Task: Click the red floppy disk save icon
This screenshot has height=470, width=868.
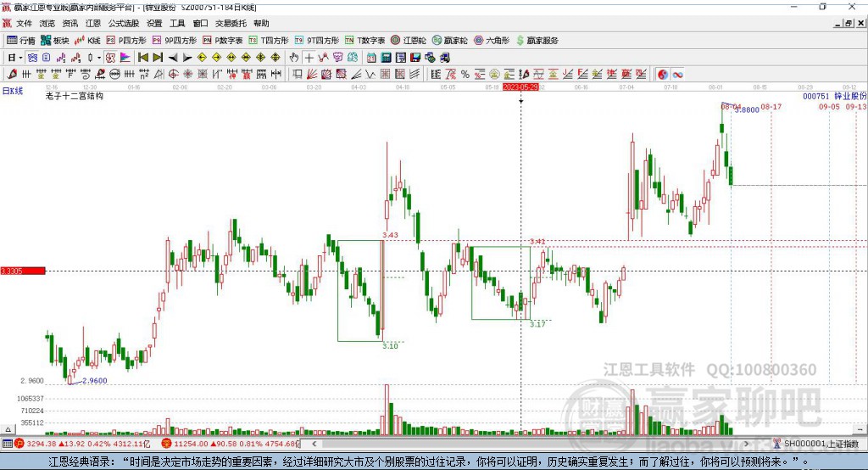Action: click(415, 58)
